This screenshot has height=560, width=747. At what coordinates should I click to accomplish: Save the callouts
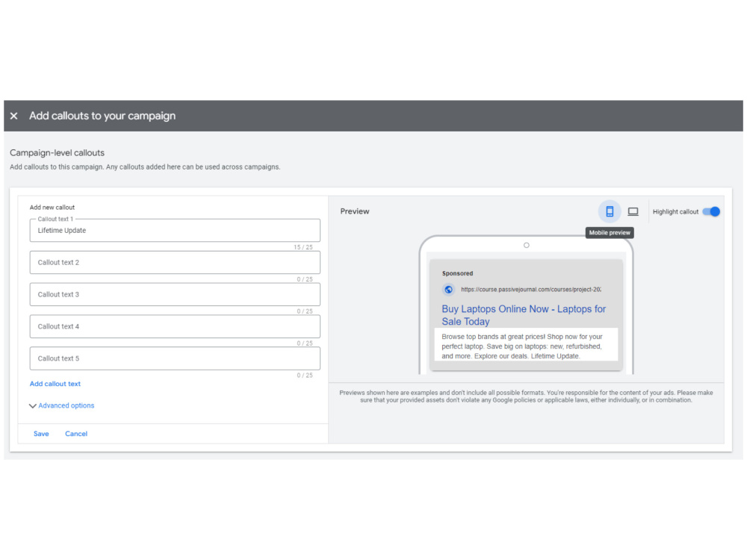point(41,434)
